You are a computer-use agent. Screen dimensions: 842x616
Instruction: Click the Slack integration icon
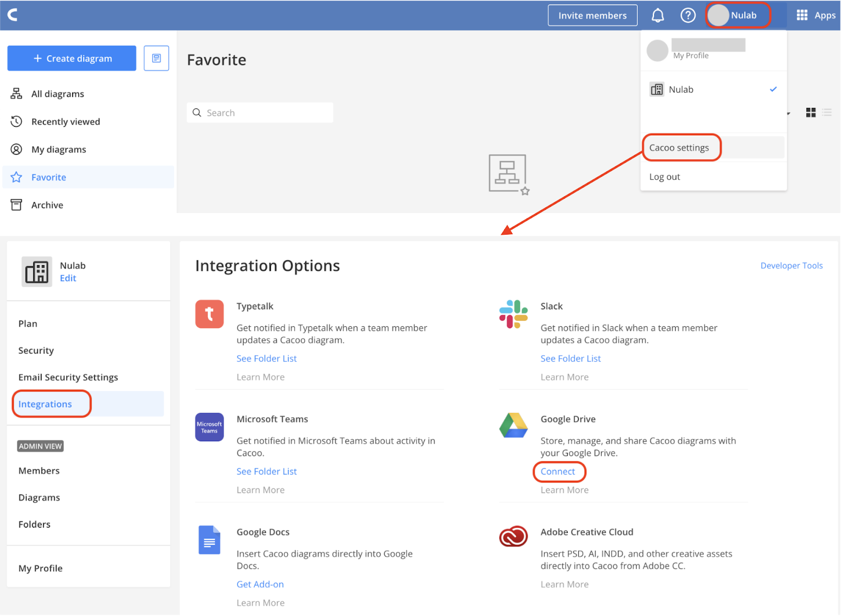(x=514, y=314)
